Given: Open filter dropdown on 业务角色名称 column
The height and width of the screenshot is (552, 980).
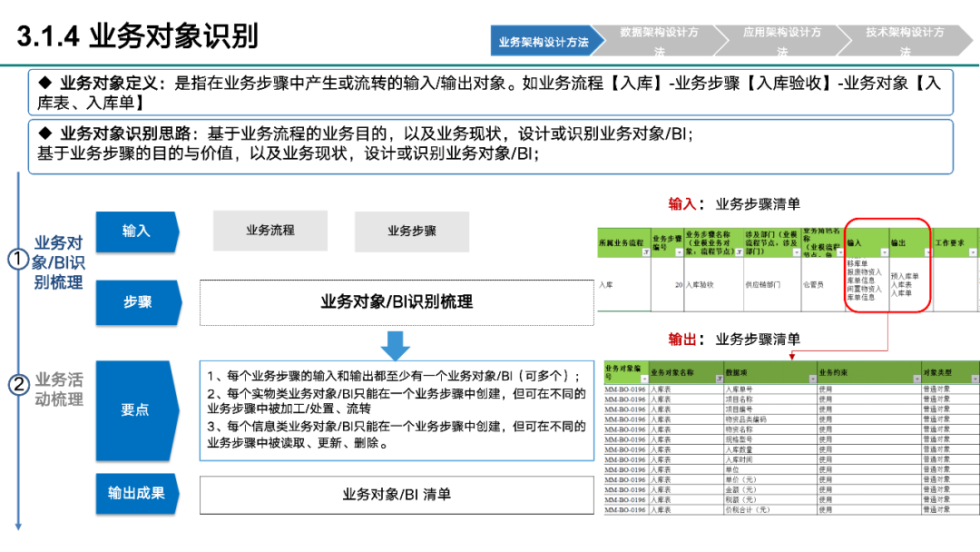Looking at the screenshot, I should pos(840,252).
